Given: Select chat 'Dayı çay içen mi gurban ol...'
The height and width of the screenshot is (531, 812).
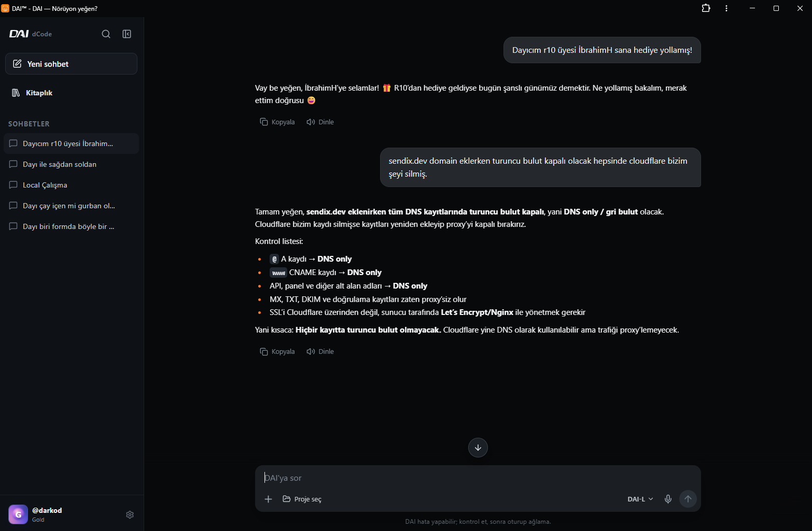Looking at the screenshot, I should point(71,206).
